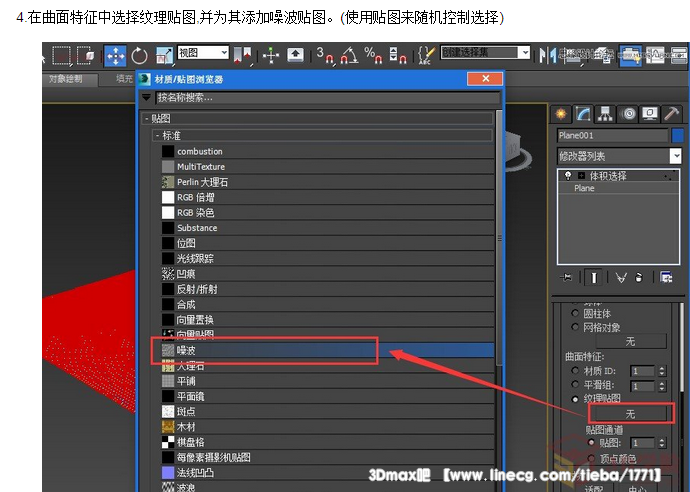Click the Plane001 name field
This screenshot has width=690, height=492.
click(613, 135)
